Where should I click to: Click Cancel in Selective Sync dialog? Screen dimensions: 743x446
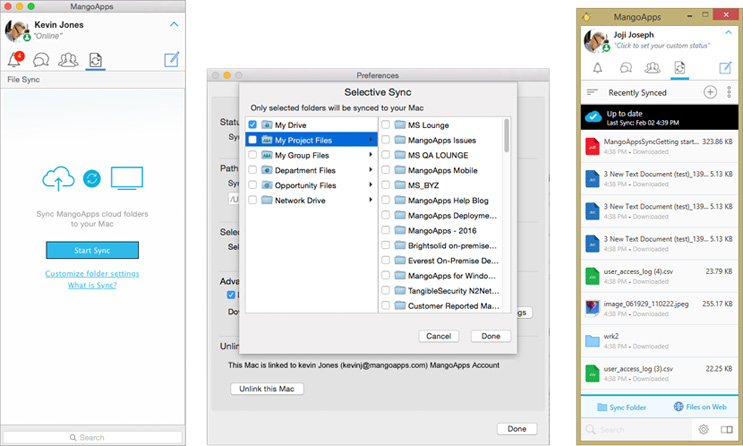(x=439, y=336)
